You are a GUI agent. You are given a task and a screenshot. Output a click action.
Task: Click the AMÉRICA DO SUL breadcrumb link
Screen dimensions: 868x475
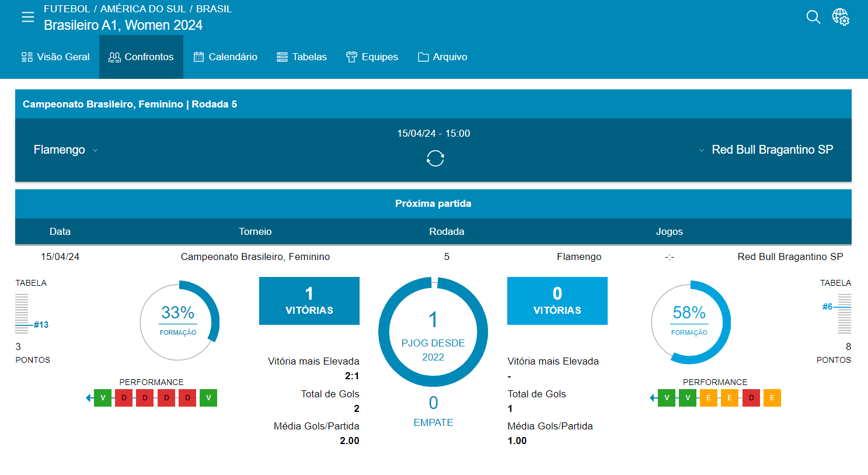[143, 9]
